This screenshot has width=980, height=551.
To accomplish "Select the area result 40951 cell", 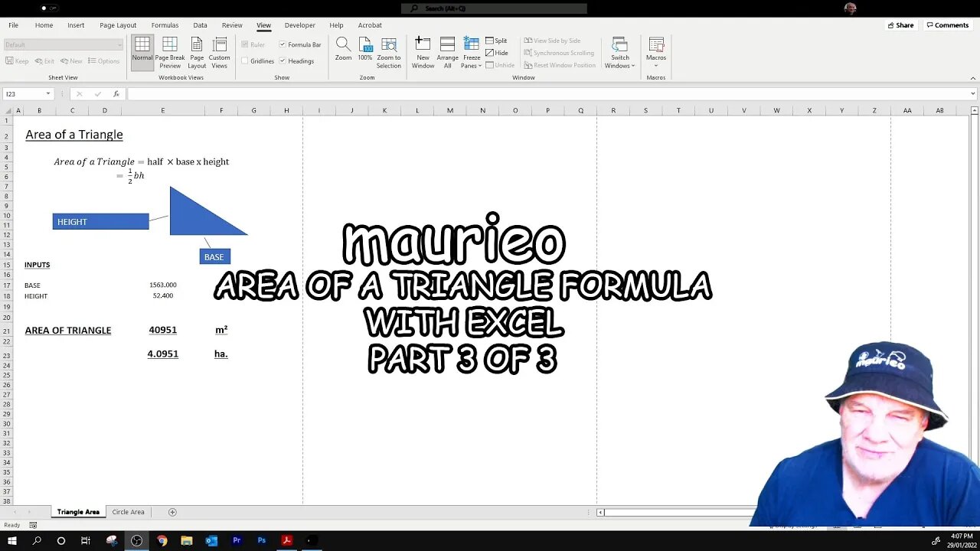I will click(x=162, y=330).
